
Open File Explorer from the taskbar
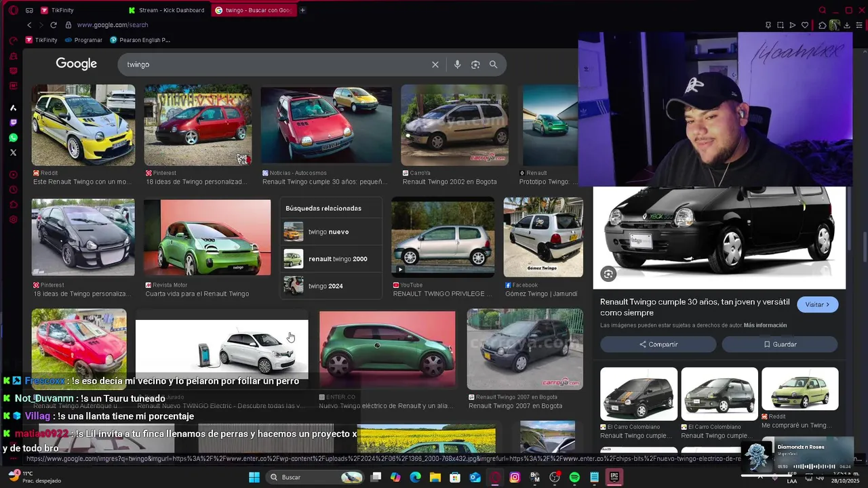(435, 477)
